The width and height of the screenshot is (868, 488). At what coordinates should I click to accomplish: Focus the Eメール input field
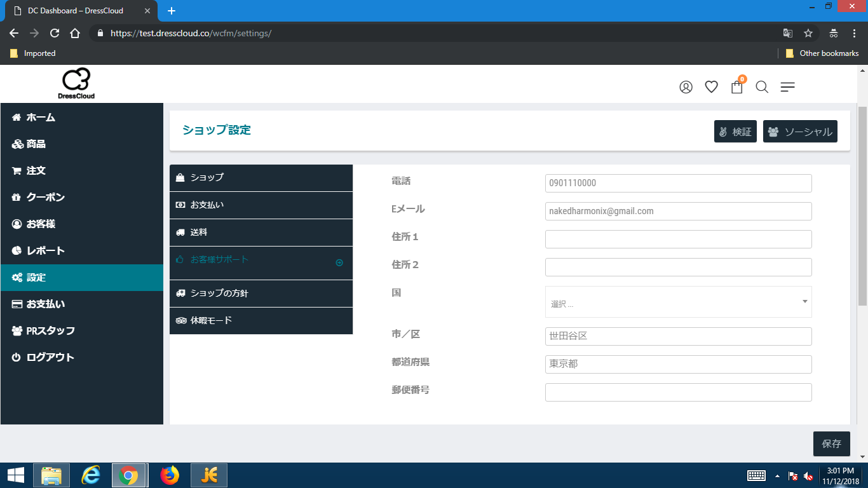tap(679, 211)
